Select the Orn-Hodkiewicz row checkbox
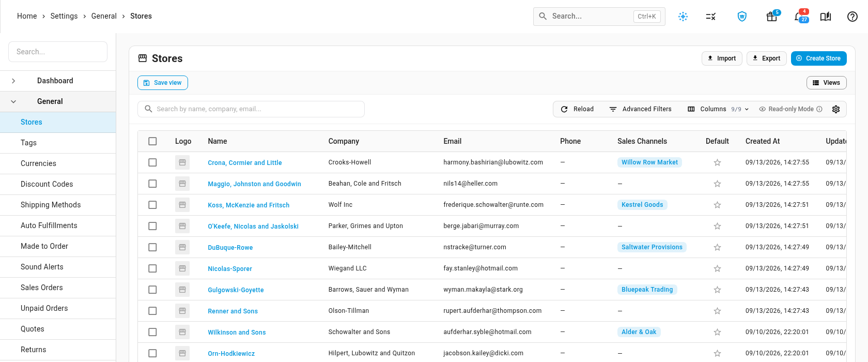 click(x=152, y=353)
